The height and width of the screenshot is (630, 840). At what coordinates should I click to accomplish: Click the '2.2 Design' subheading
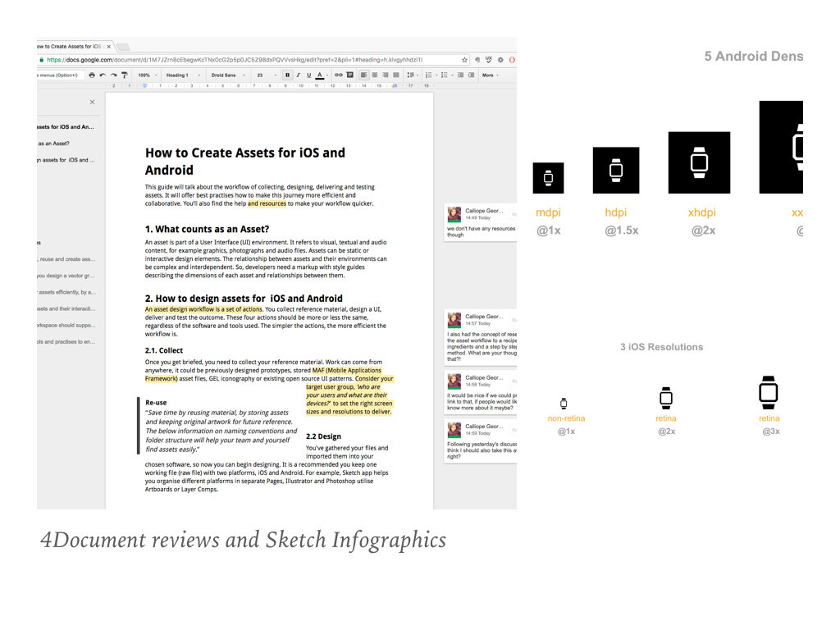(x=323, y=436)
